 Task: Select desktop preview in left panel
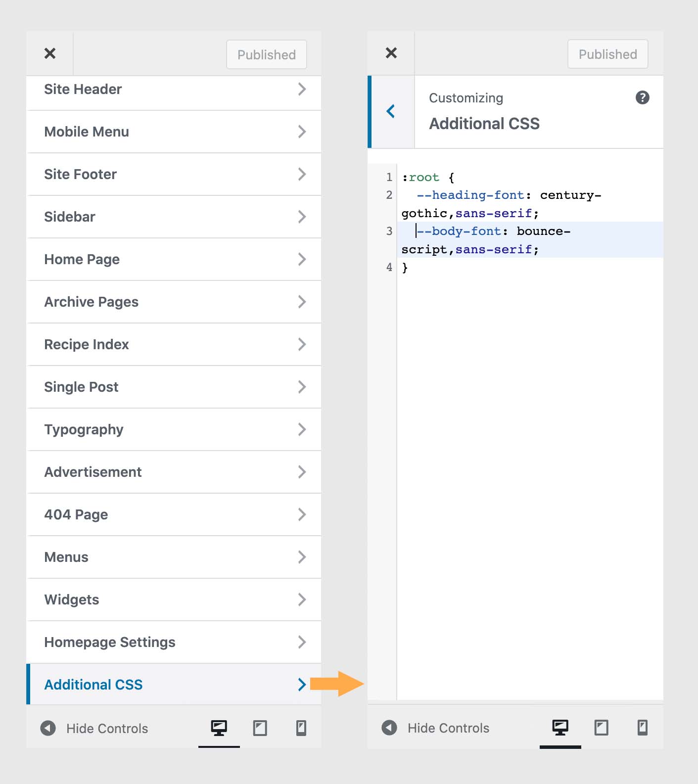(219, 728)
